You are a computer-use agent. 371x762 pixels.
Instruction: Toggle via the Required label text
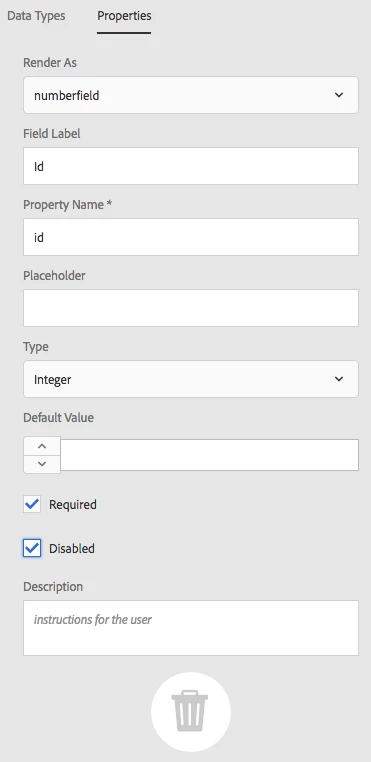[x=73, y=504]
